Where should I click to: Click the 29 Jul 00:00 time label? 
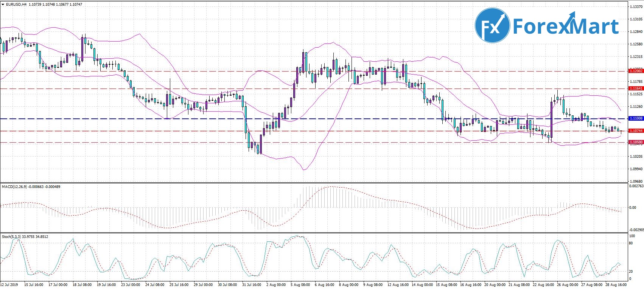pos(204,285)
